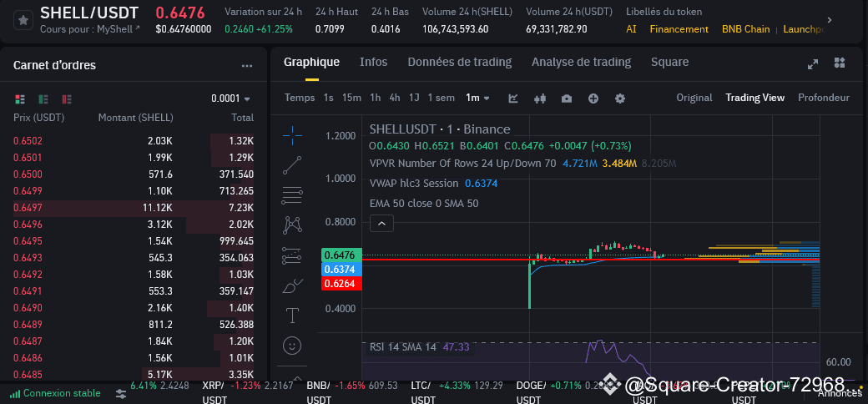Click the plus circle icon in chart toolbar
This screenshot has width=868, height=404.
[x=593, y=98]
